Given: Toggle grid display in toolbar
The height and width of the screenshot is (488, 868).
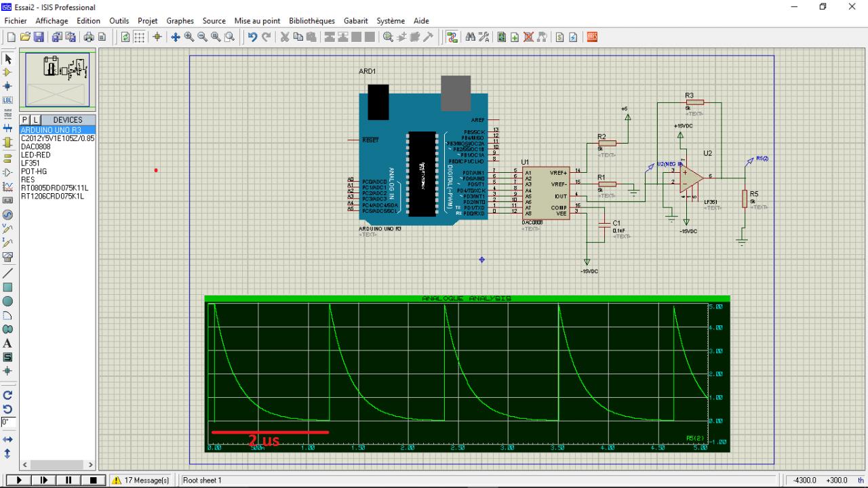Looking at the screenshot, I should 139,37.
